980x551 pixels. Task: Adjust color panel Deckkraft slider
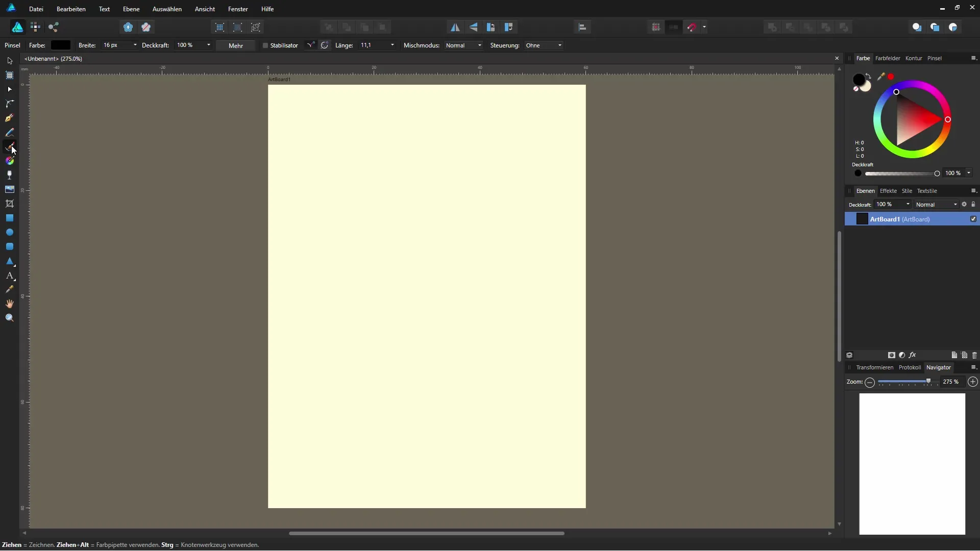(902, 173)
